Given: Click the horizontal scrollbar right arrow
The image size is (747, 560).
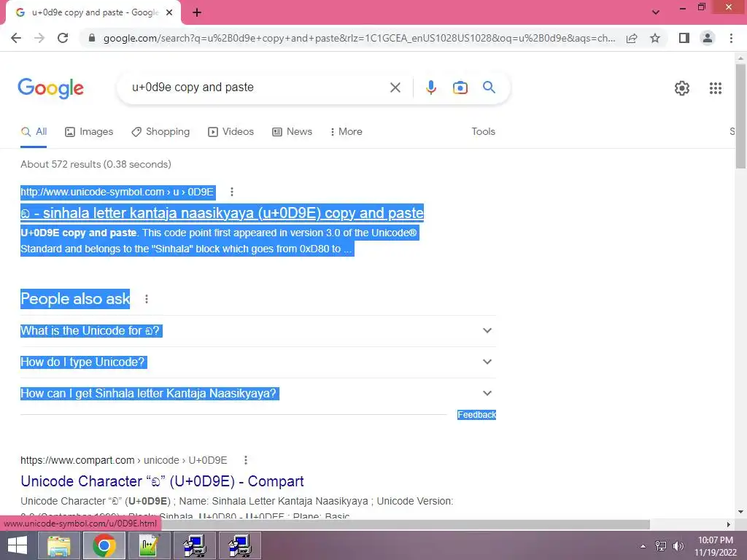Looking at the screenshot, I should [729, 524].
